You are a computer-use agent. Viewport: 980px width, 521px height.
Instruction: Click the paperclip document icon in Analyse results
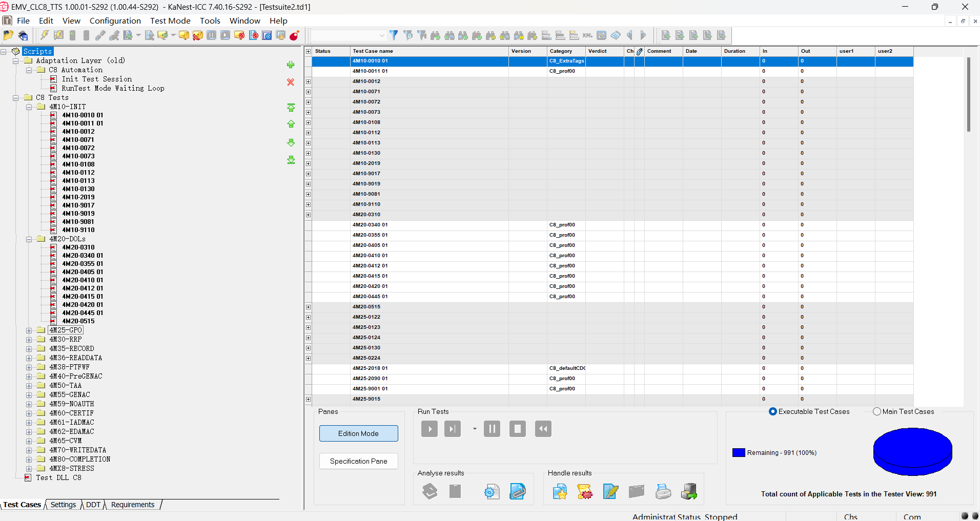pos(517,491)
